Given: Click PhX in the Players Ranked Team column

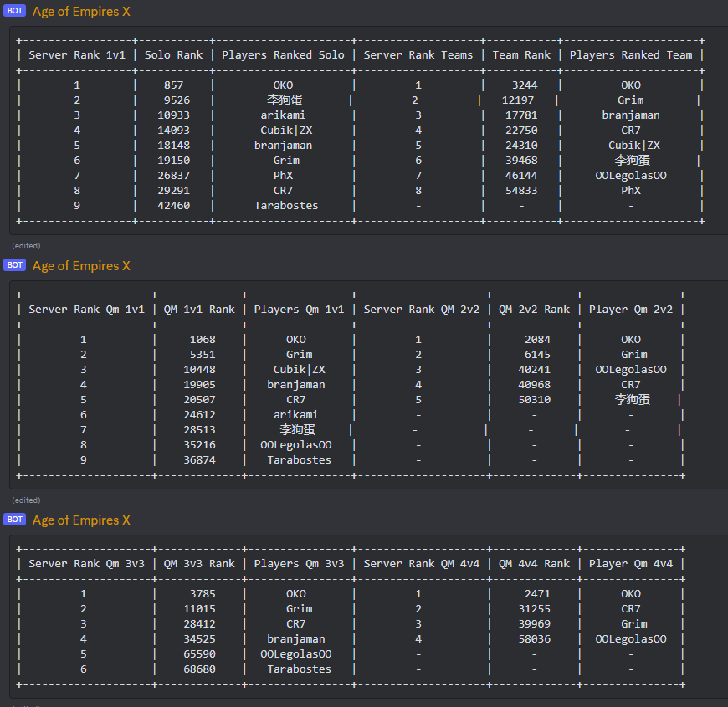Looking at the screenshot, I should pyautogui.click(x=631, y=191).
